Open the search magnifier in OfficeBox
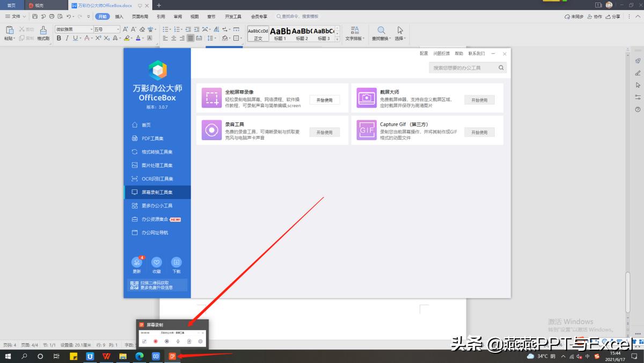The height and width of the screenshot is (363, 644). pyautogui.click(x=500, y=68)
